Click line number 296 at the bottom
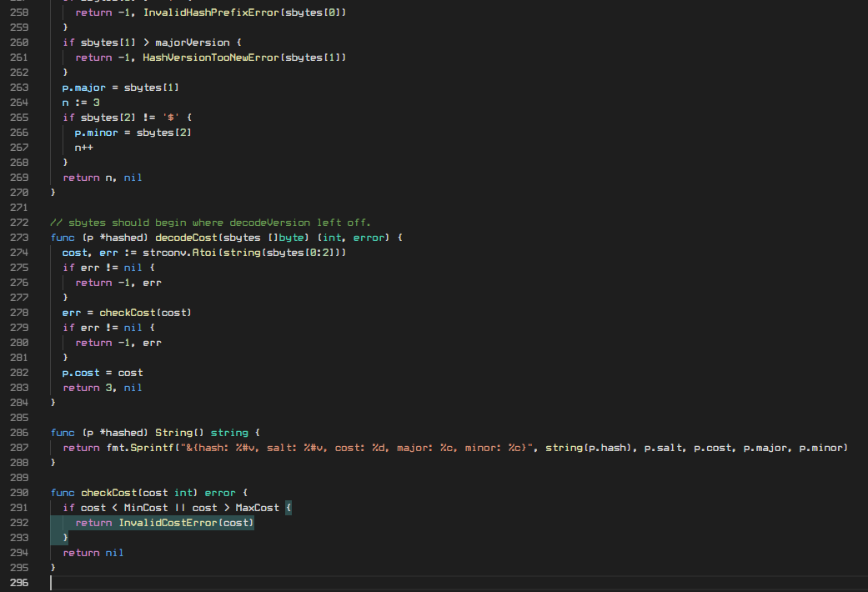The height and width of the screenshot is (592, 868). point(18,582)
